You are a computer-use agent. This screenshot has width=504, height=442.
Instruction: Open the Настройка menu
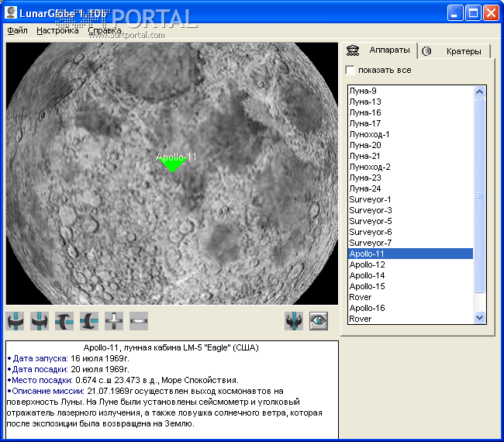tap(57, 31)
